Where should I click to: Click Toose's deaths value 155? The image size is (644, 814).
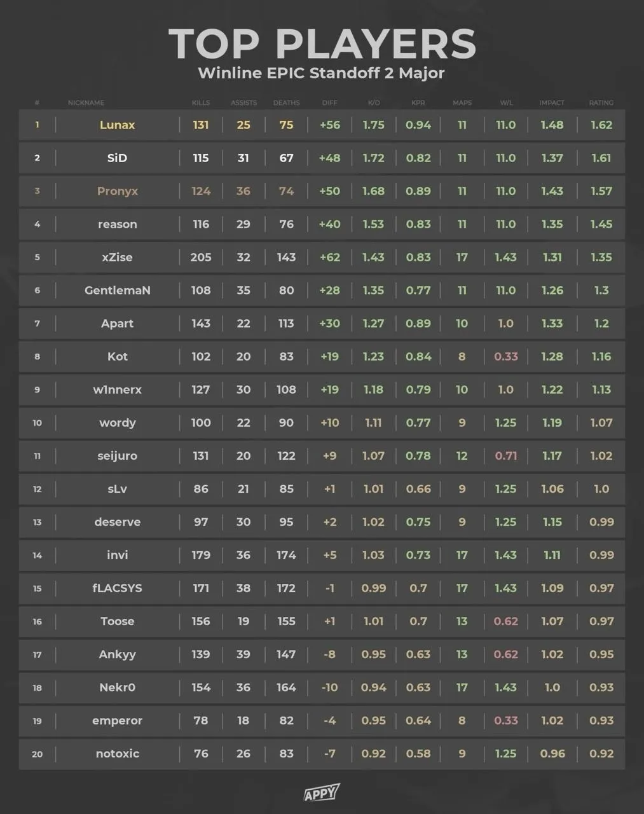tap(286, 621)
